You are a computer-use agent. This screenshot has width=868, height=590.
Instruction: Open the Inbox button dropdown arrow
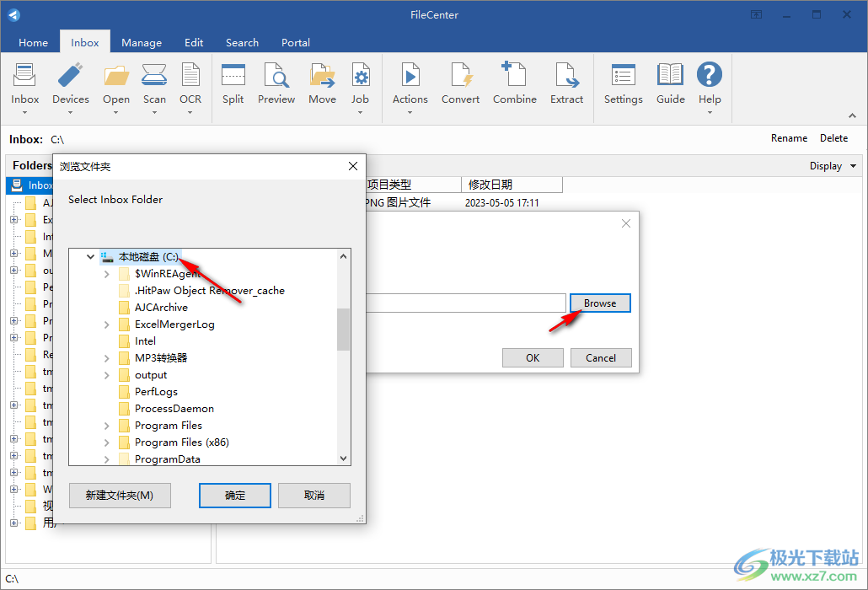(25, 113)
